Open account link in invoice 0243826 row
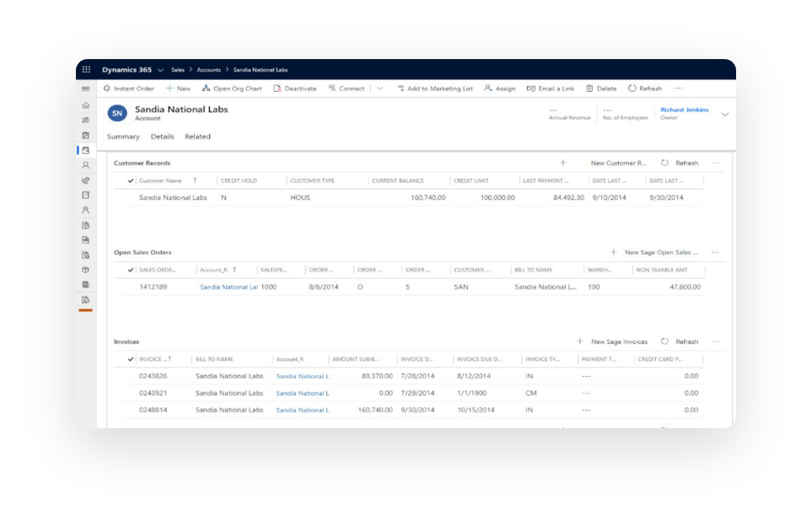Image resolution: width=812 pixels, height=521 pixels. (303, 377)
